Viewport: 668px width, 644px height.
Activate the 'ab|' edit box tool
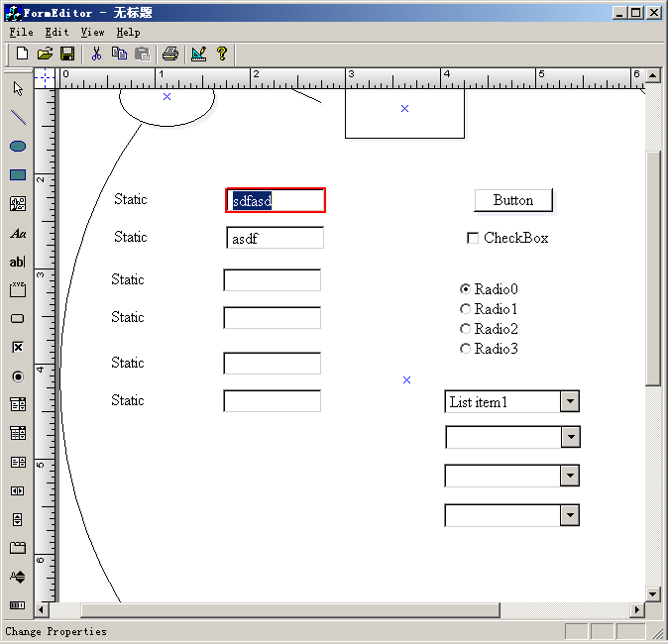tap(18, 263)
